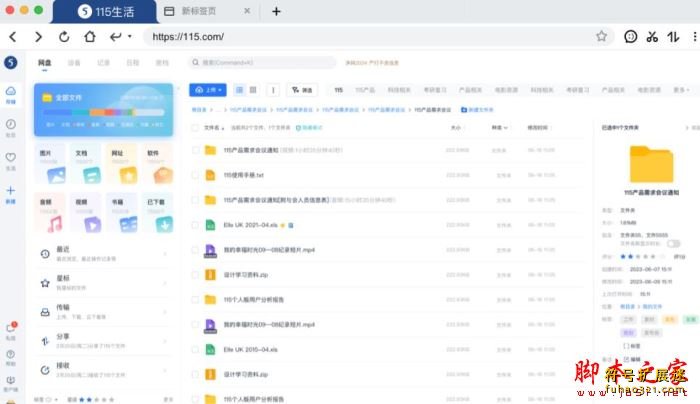Switch to the 新标签页 browser tab

click(x=208, y=11)
